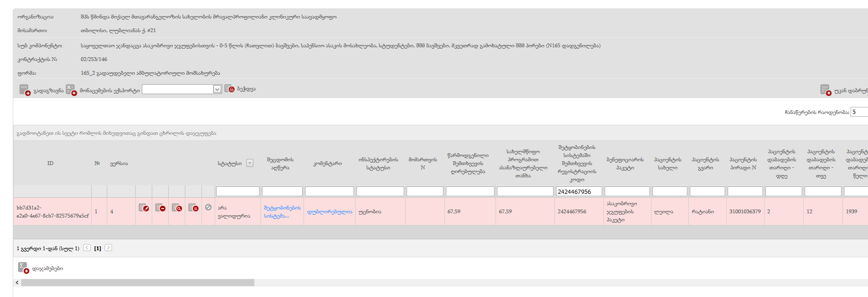The height and width of the screenshot is (297, 868).
Task: Click the დაჯამებები summary icon
Action: (x=23, y=268)
